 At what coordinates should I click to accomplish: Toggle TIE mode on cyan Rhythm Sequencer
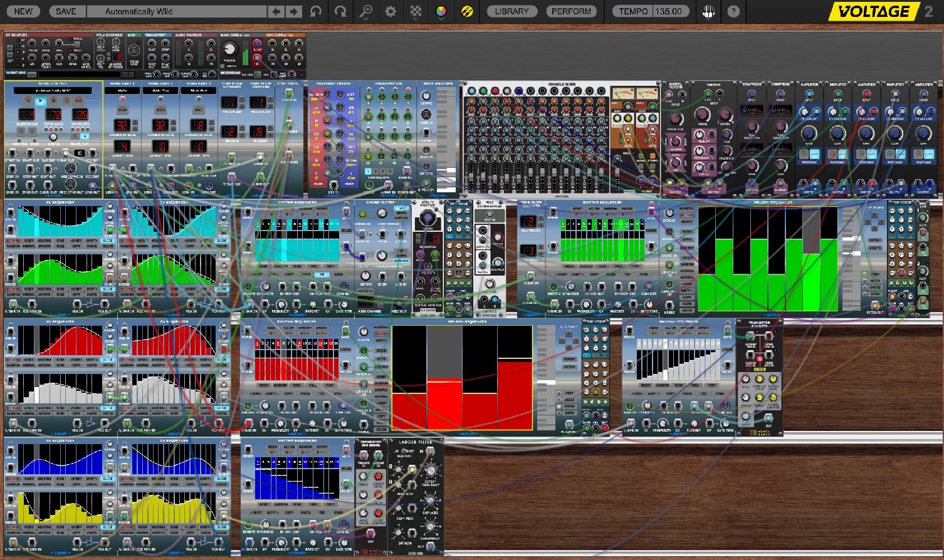(322, 274)
